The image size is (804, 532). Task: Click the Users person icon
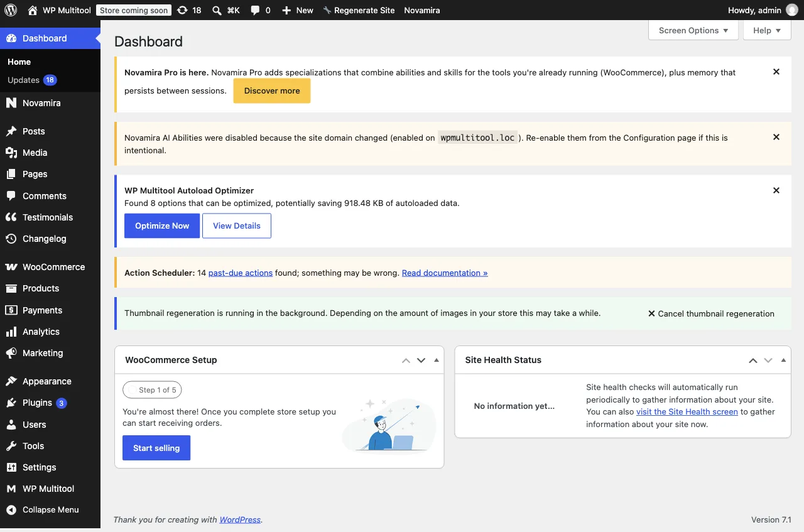tap(11, 425)
